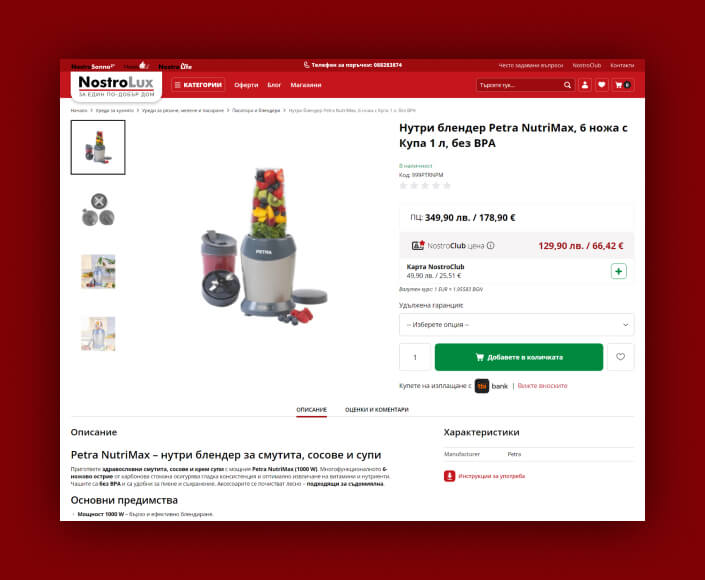Viewport: 705px width, 580px height.
Task: Open the Магазини menu item
Action: click(306, 85)
